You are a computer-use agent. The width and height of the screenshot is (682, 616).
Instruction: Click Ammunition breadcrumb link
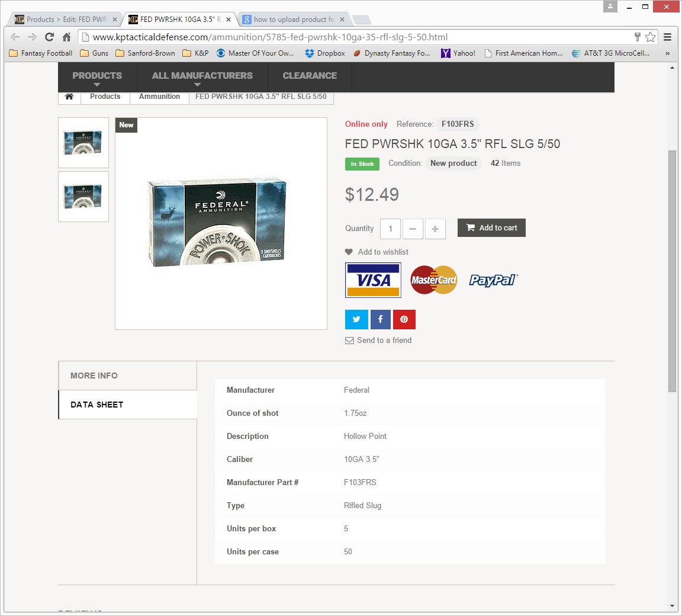coord(160,97)
